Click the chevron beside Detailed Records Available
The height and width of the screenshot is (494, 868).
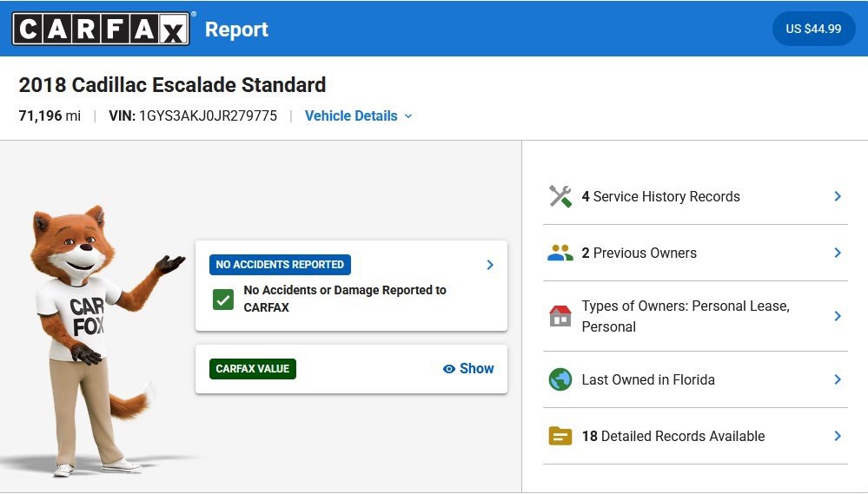pos(838,436)
